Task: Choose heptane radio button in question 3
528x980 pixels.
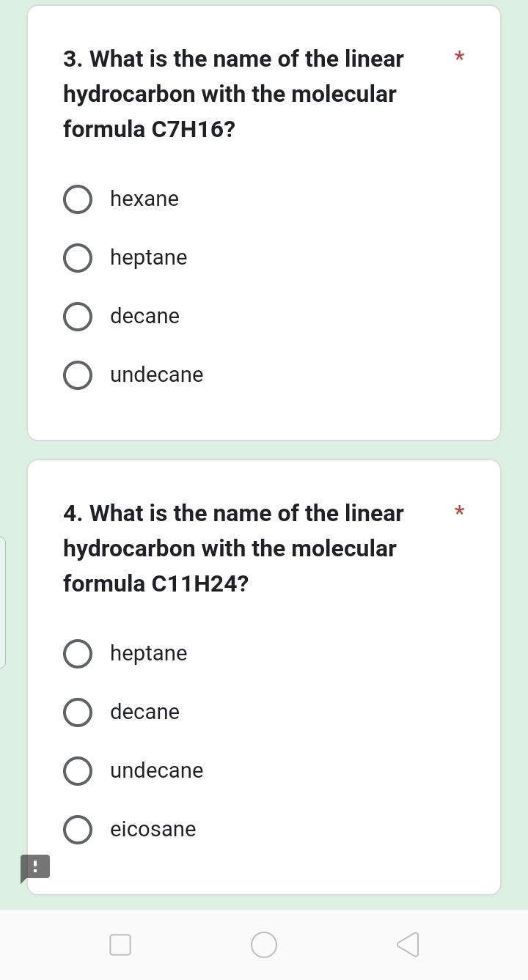Action: click(x=78, y=258)
